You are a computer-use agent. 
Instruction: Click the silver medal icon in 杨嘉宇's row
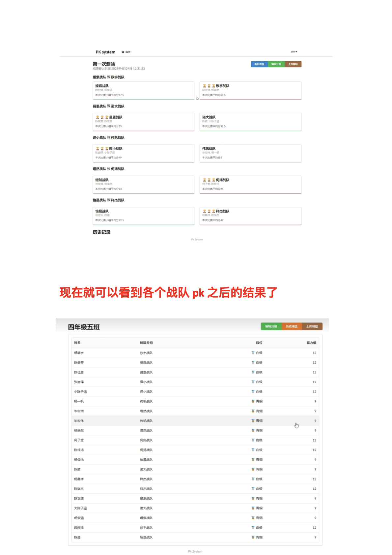pyautogui.click(x=253, y=353)
